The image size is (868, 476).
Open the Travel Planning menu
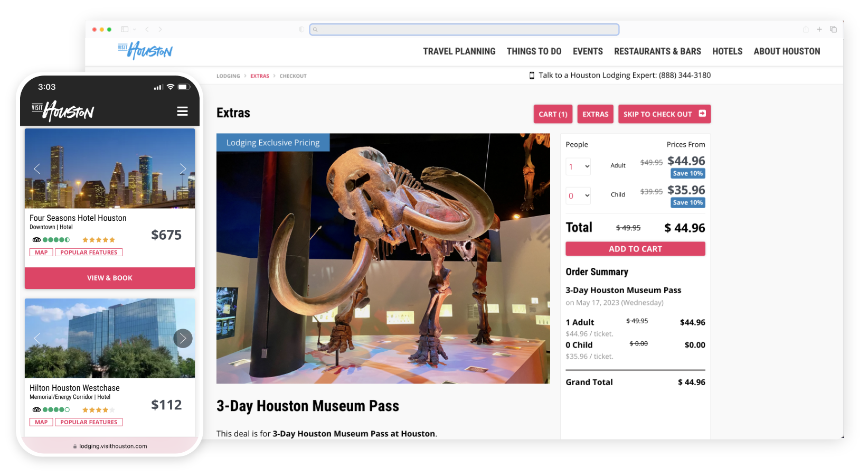point(459,51)
